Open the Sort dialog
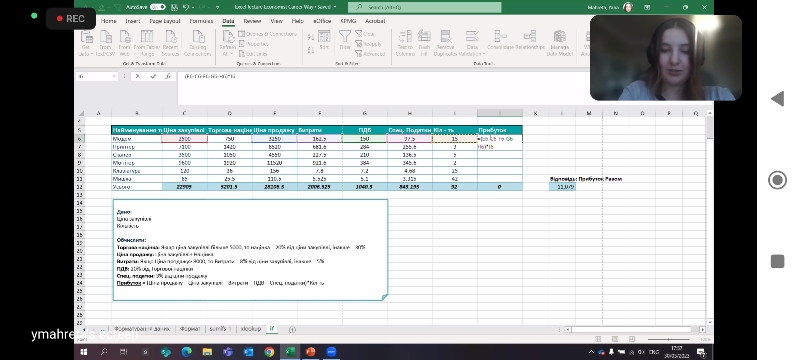Image resolution: width=800 pixels, height=360 pixels. tap(324, 40)
